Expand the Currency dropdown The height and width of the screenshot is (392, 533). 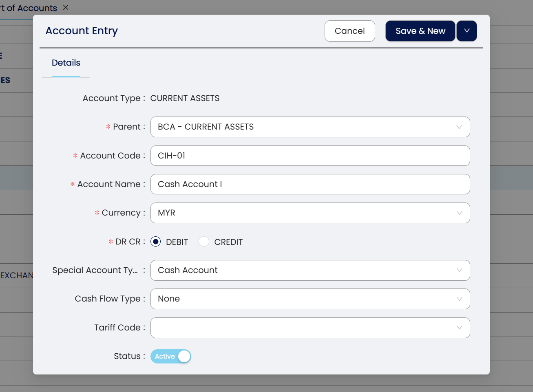[x=310, y=213]
